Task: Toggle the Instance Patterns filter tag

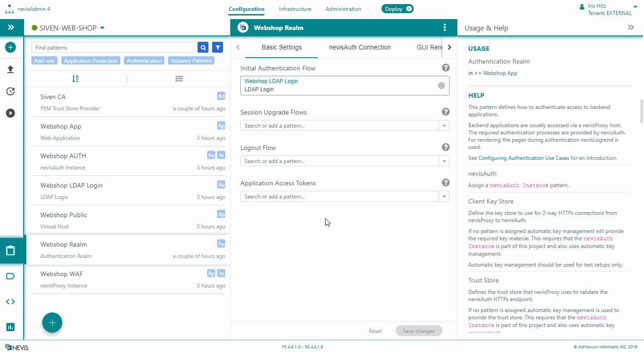Action: (191, 61)
